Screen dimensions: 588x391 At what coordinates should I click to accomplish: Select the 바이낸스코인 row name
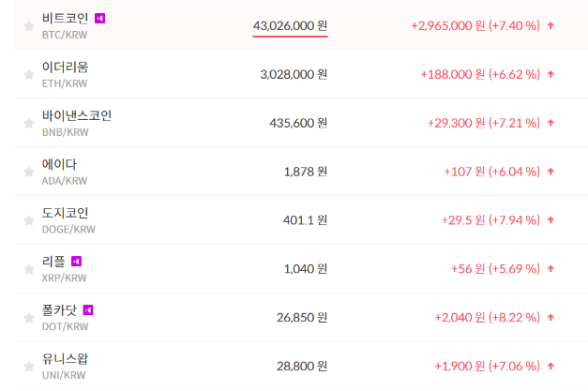(x=77, y=115)
